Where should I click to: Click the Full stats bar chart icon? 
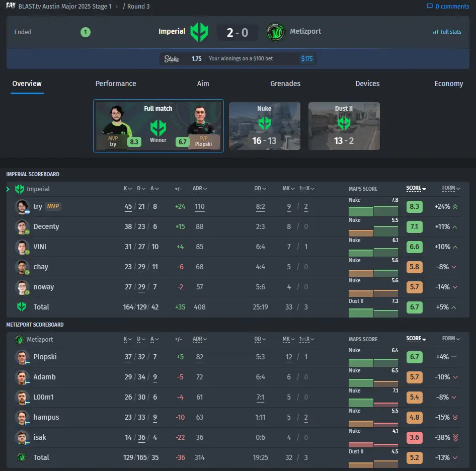436,32
